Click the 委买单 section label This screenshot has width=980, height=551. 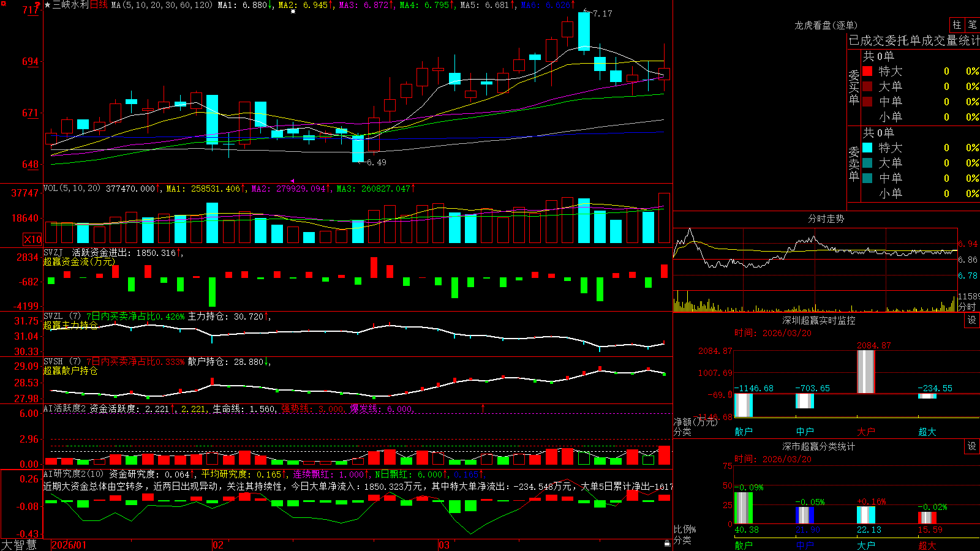point(854,87)
